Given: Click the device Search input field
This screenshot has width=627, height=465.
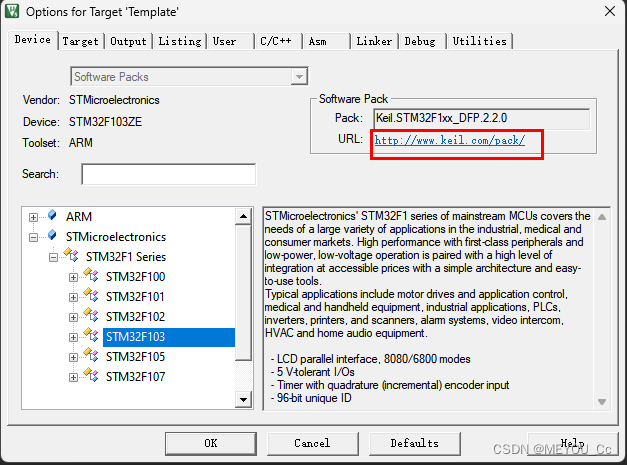Looking at the screenshot, I should (x=169, y=174).
